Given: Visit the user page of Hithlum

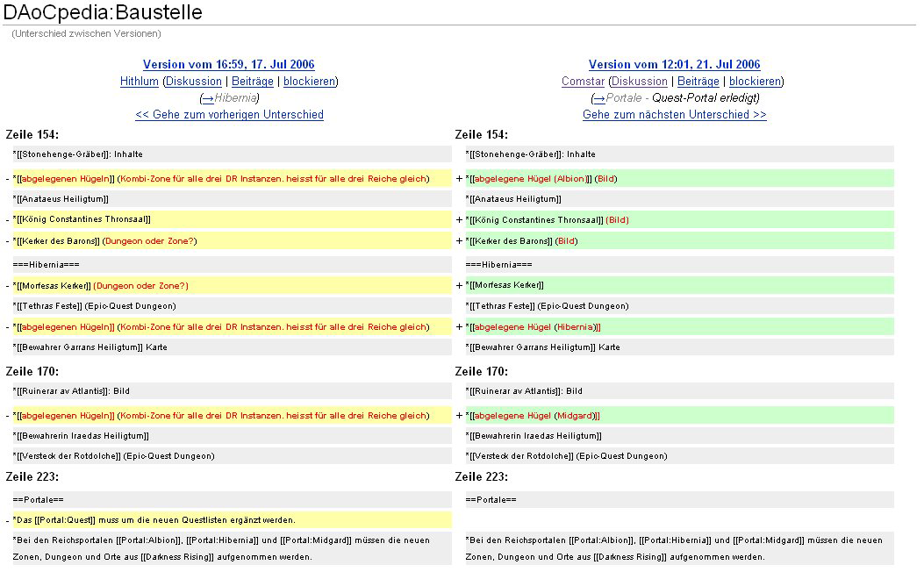Looking at the screenshot, I should click(139, 81).
